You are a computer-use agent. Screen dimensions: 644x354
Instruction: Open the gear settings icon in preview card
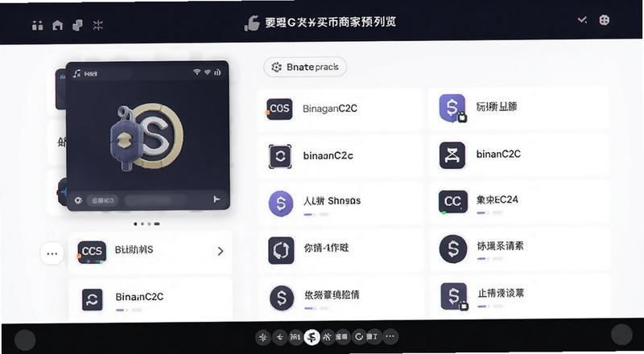click(78, 200)
